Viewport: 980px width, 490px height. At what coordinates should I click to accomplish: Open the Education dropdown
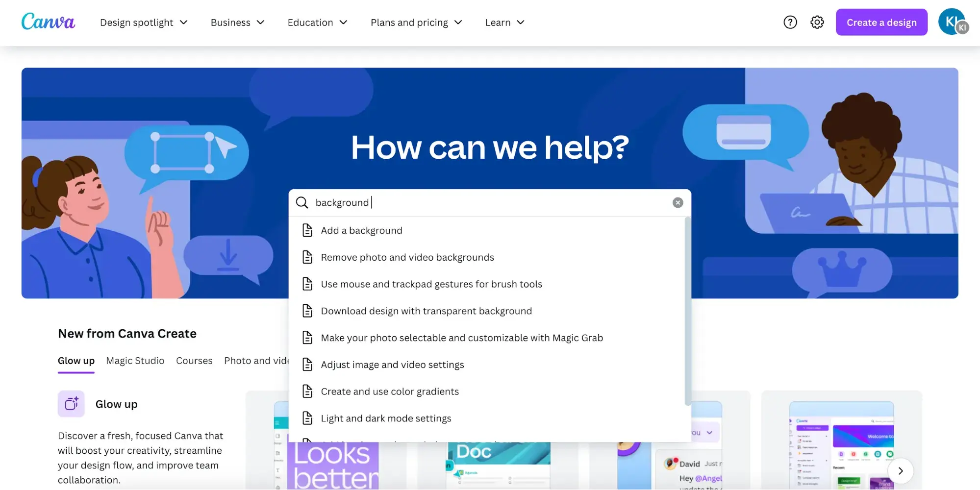[317, 23]
